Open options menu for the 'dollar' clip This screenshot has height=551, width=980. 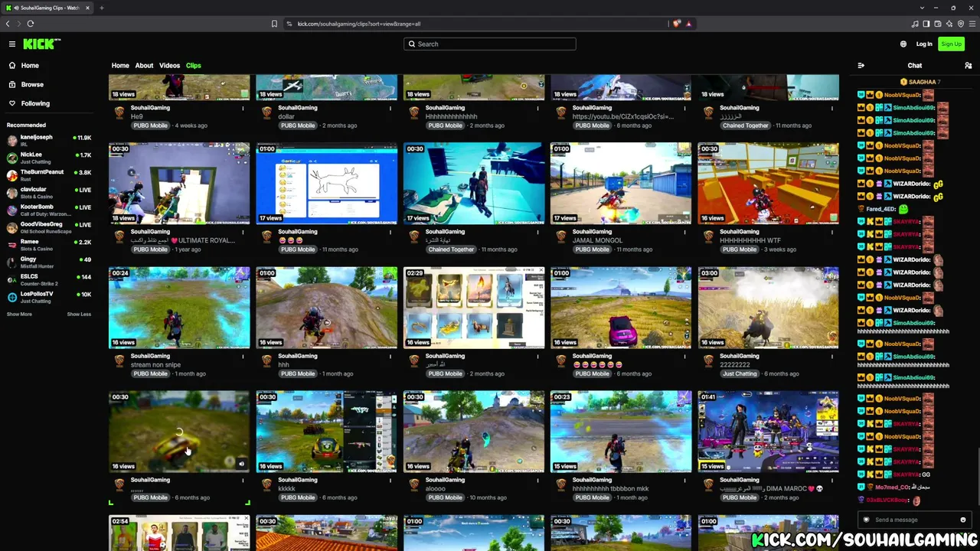click(390, 108)
